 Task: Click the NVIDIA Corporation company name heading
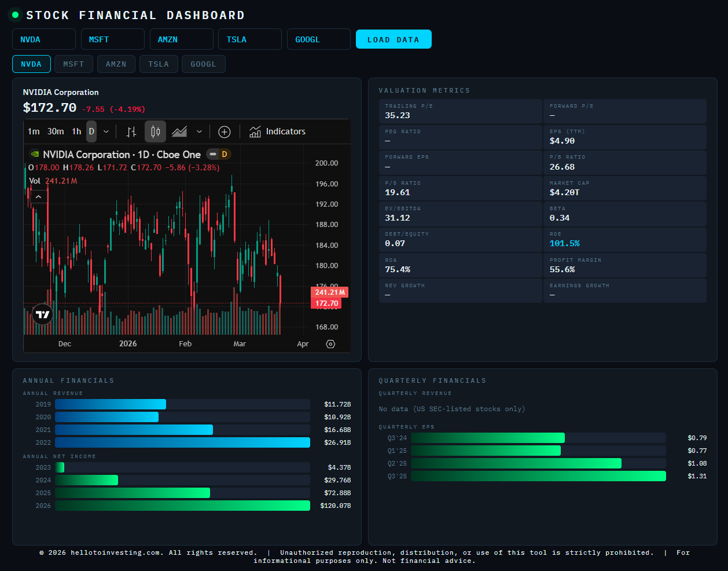[61, 92]
